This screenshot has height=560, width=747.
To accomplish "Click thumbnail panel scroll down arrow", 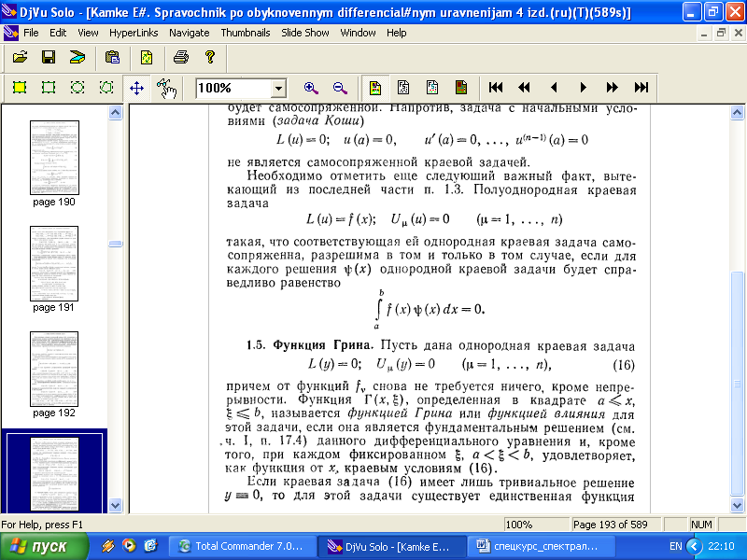I will [x=115, y=505].
